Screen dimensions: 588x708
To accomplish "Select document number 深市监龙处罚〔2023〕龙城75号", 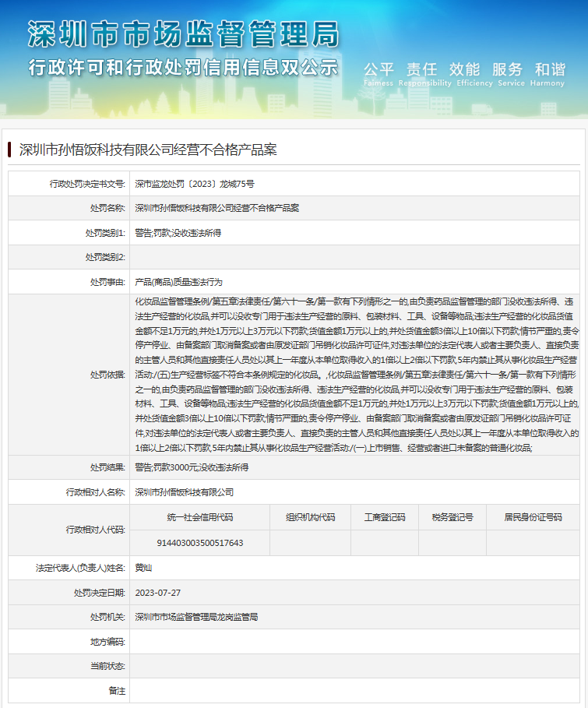I will click(x=195, y=184).
